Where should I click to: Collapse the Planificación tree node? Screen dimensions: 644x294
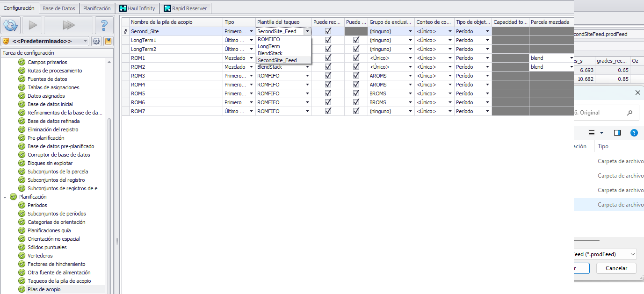[5, 197]
